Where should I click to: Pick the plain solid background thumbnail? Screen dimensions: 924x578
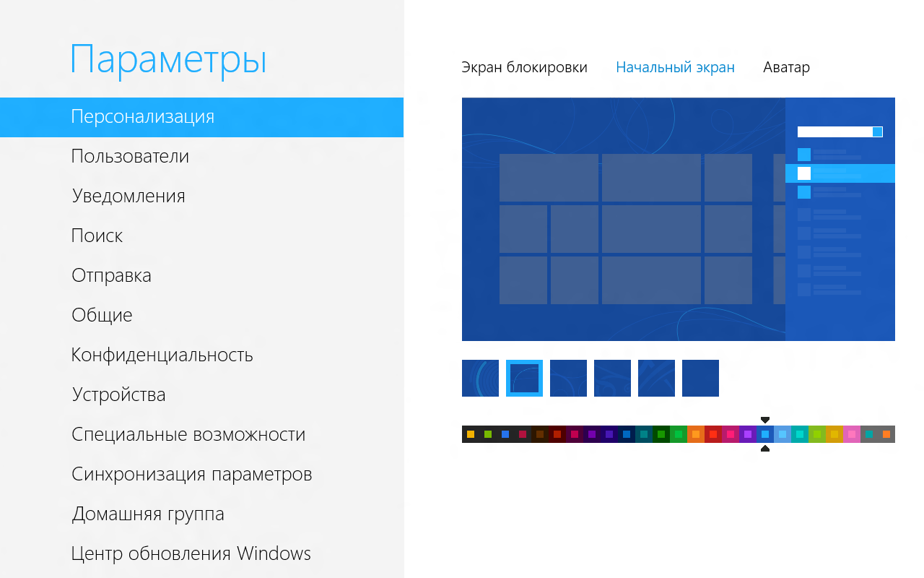click(x=700, y=379)
